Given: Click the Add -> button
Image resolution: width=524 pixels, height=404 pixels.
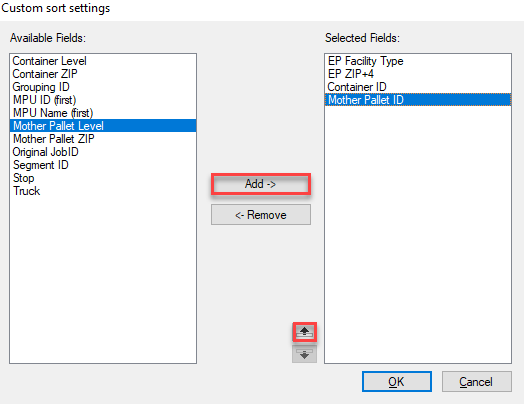Looking at the screenshot, I should [261, 184].
